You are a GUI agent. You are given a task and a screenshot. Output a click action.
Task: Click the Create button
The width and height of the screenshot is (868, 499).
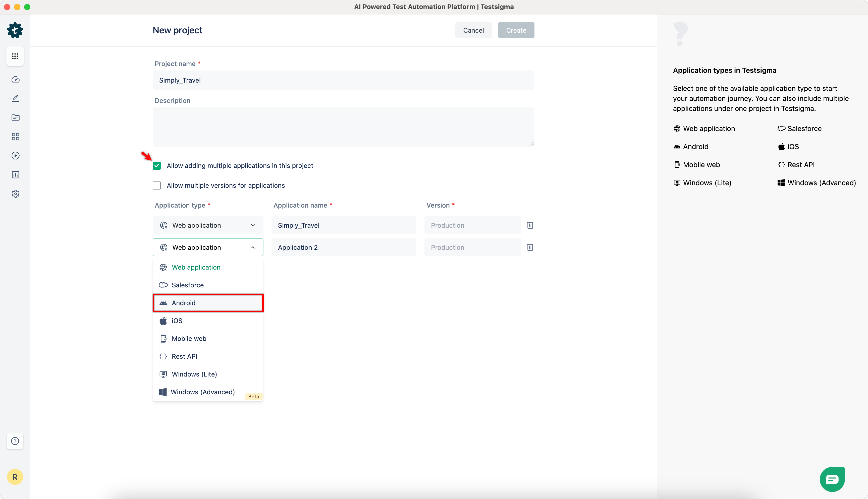tap(516, 30)
